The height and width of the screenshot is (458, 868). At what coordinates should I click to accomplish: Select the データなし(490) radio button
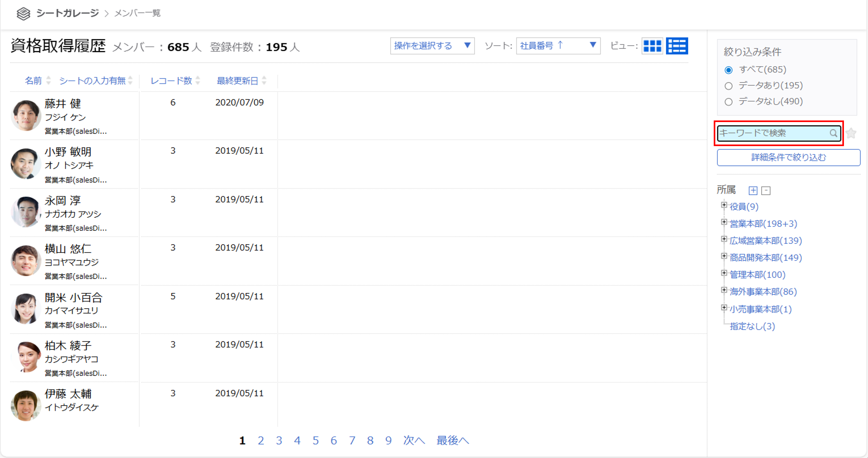point(729,102)
